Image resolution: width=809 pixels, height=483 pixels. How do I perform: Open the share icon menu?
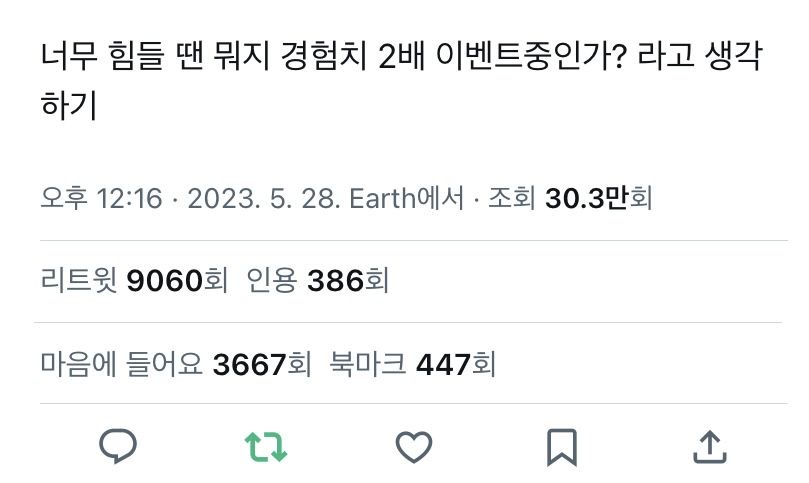point(709,446)
